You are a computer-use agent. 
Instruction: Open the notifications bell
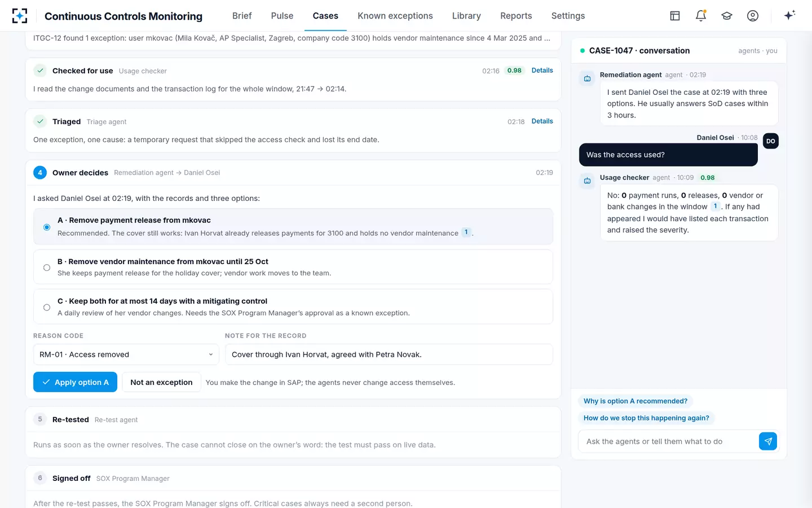click(701, 16)
